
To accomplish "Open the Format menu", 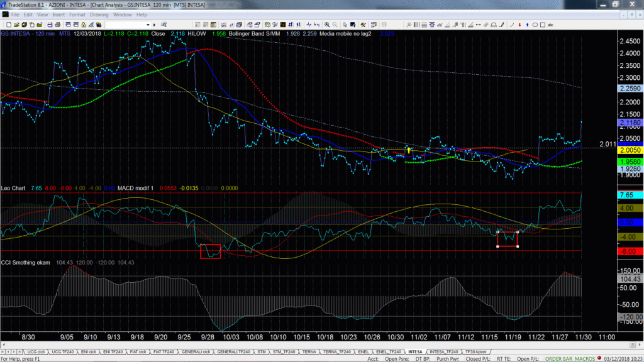I will coord(77,15).
